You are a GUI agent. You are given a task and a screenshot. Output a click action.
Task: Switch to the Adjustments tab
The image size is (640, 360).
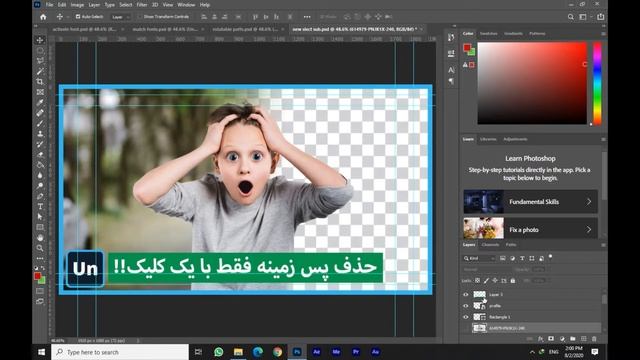click(515, 139)
